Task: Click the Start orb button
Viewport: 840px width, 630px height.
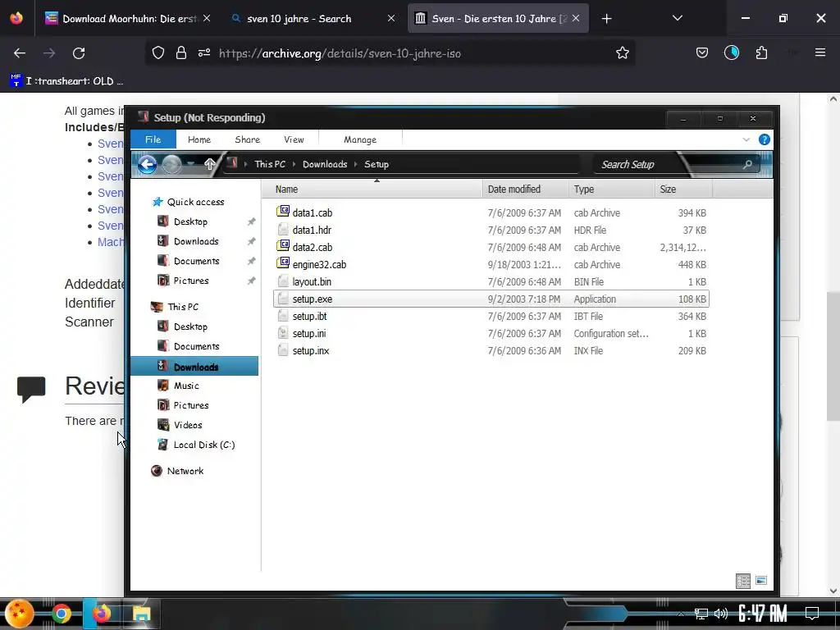Action: 20,614
